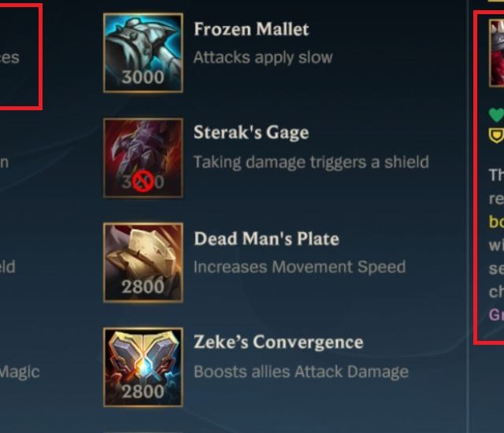Click the green heart health stat icon
This screenshot has height=433, width=504.
[x=497, y=115]
